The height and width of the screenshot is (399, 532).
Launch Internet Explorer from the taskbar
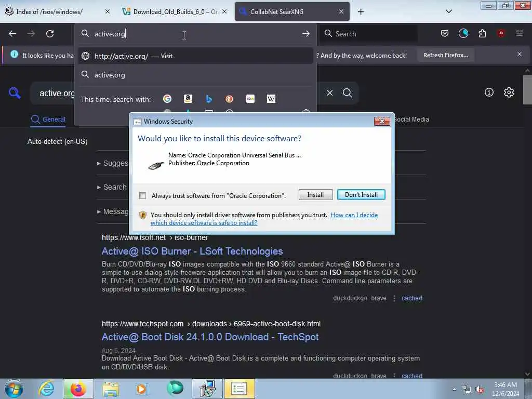tap(46, 389)
